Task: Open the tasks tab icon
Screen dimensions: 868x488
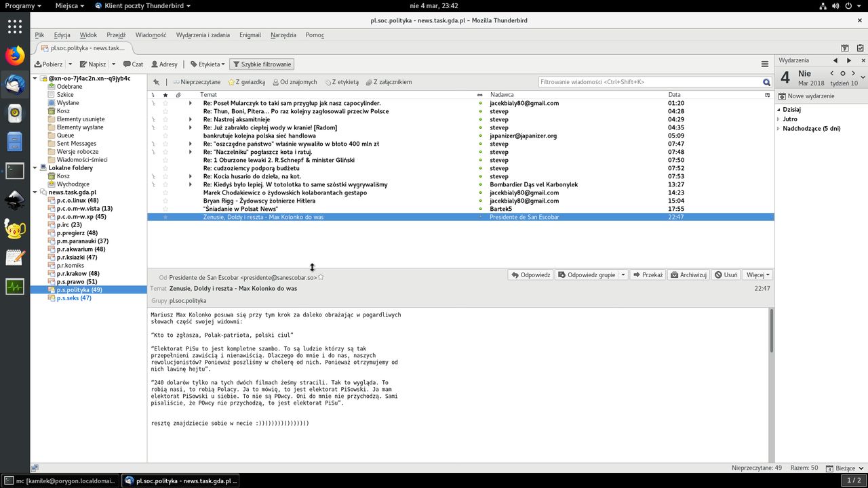Action: coord(859,48)
